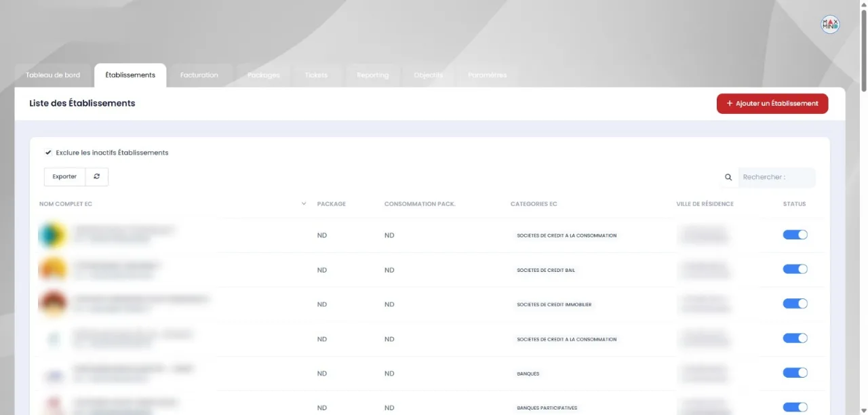Click ND consommation cell in the Banques row

point(389,374)
